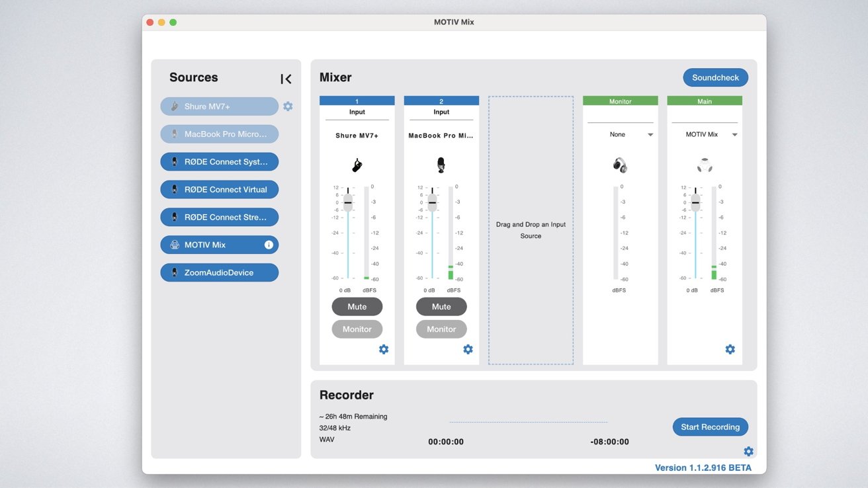Click the yellow minimize window button
Screen dimensions: 868x488
161,22
